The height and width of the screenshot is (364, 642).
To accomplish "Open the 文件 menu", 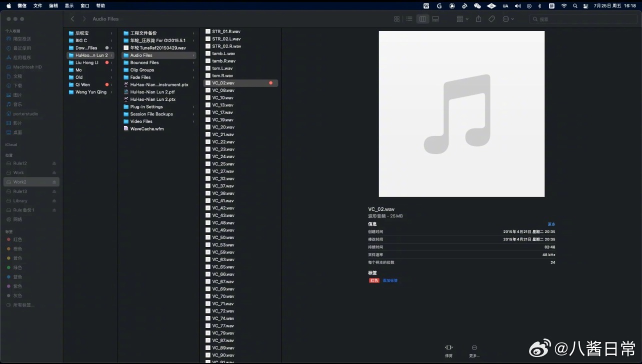I will coord(38,5).
